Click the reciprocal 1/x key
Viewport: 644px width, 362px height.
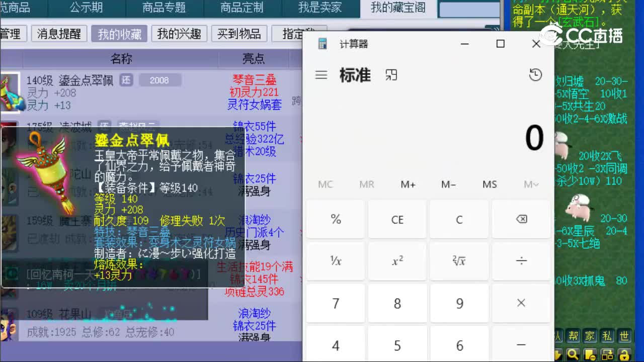click(336, 261)
